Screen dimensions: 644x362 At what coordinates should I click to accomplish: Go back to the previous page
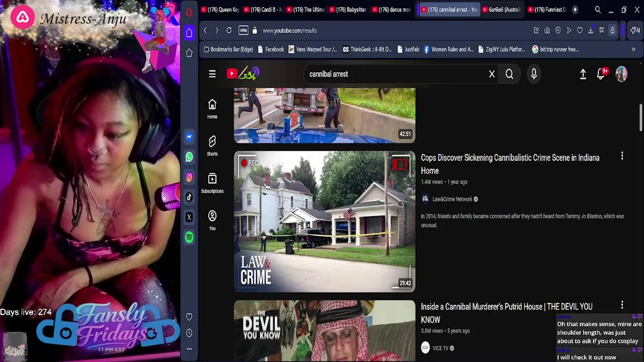[x=205, y=31]
